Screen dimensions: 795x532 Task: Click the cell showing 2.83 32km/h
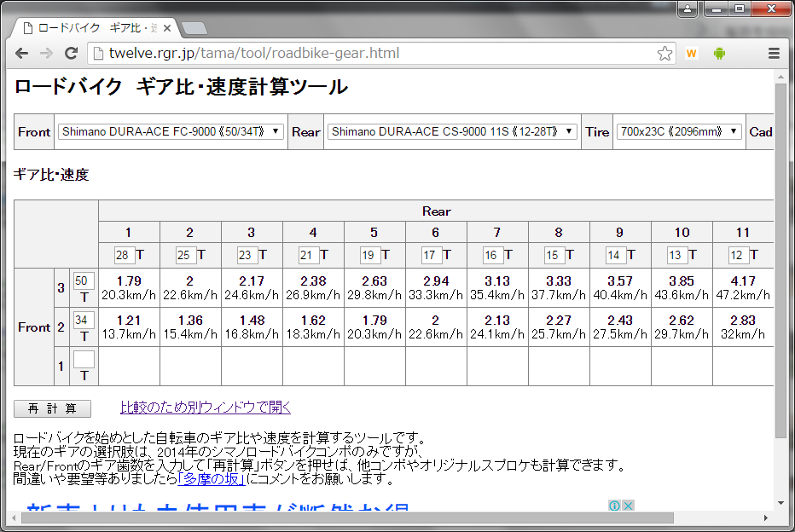point(743,327)
